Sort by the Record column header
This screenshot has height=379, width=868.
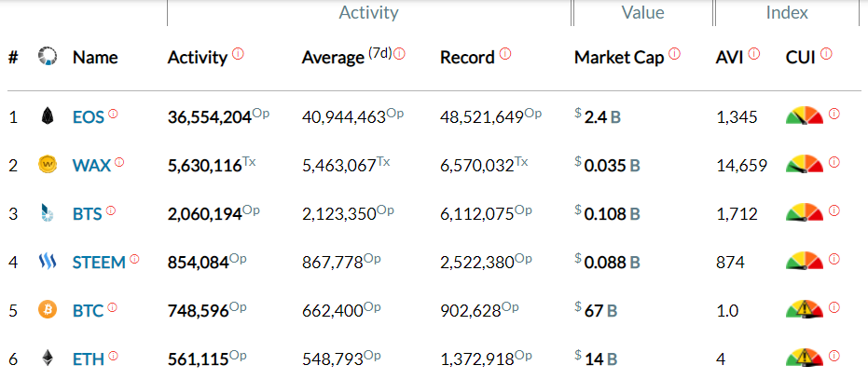point(467,58)
